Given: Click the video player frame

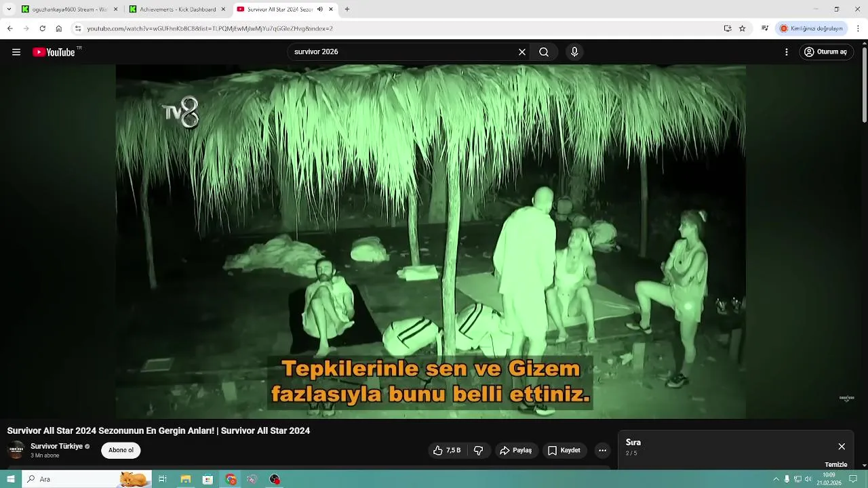Looking at the screenshot, I should pyautogui.click(x=431, y=241).
